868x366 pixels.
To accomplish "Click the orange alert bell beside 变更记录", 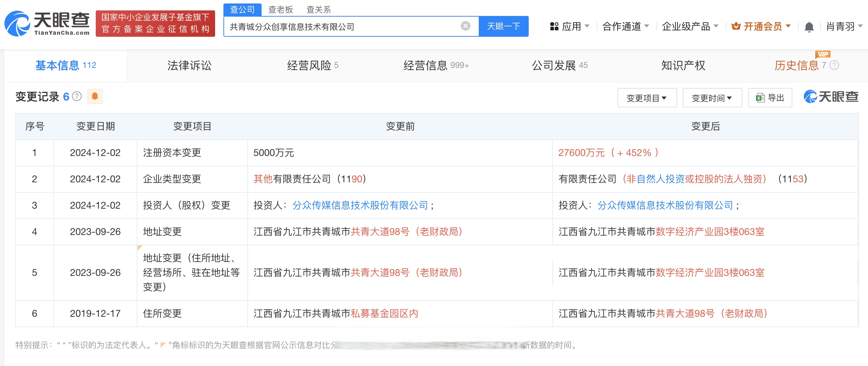I will [x=95, y=96].
